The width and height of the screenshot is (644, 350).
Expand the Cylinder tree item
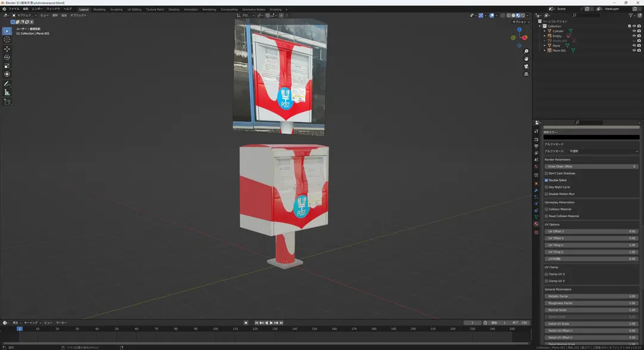point(544,31)
